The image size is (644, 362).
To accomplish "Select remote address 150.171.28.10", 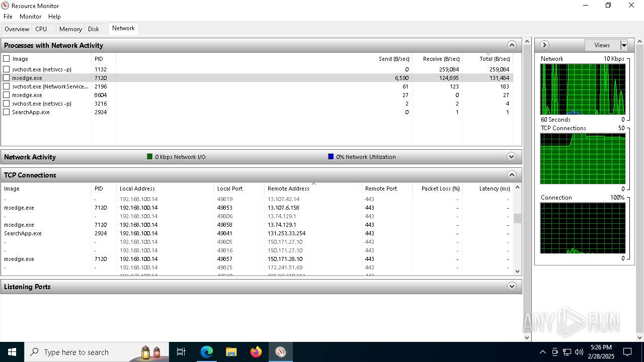I will tap(285, 259).
